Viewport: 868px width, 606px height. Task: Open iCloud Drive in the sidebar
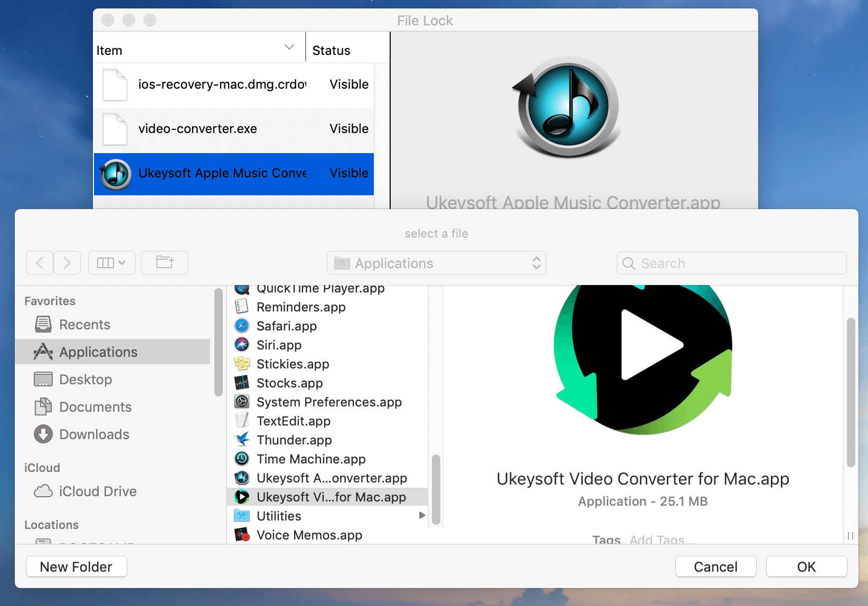[113, 491]
